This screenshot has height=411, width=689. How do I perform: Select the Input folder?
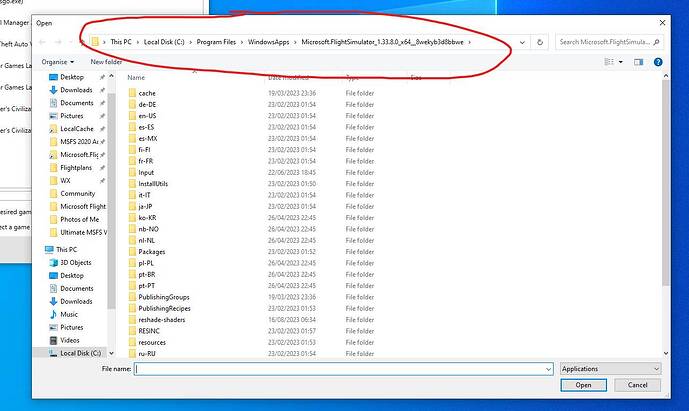(x=146, y=173)
